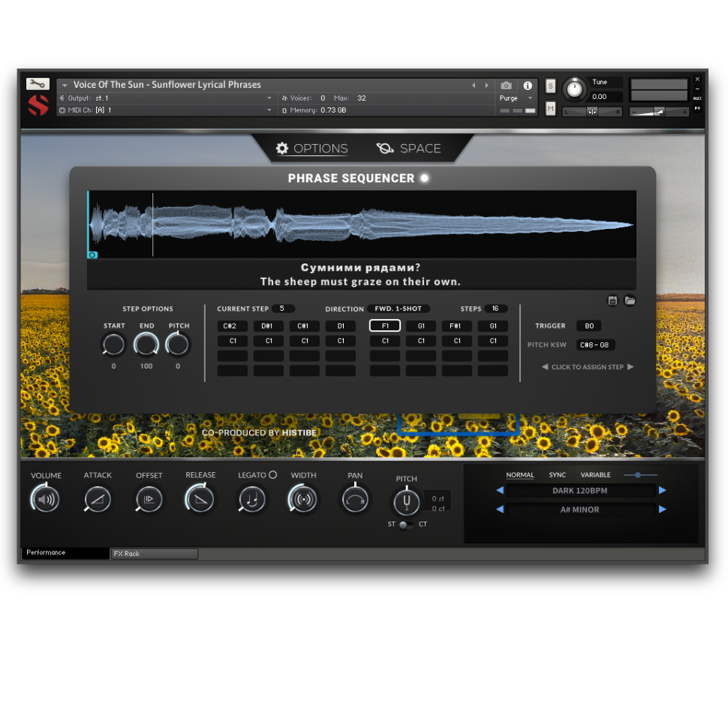This screenshot has width=728, height=728.
Task: Open the OPTIONS tab
Action: [x=312, y=149]
